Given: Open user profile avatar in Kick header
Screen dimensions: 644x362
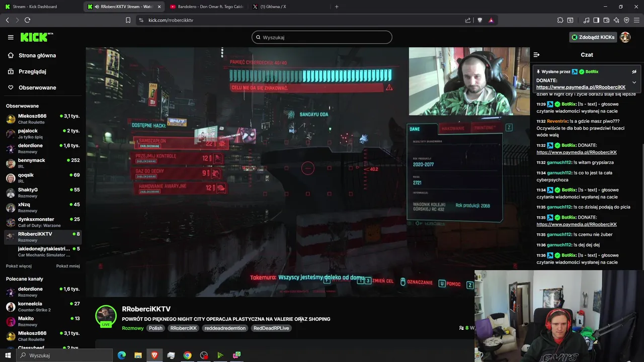Looking at the screenshot, I should click(x=625, y=37).
